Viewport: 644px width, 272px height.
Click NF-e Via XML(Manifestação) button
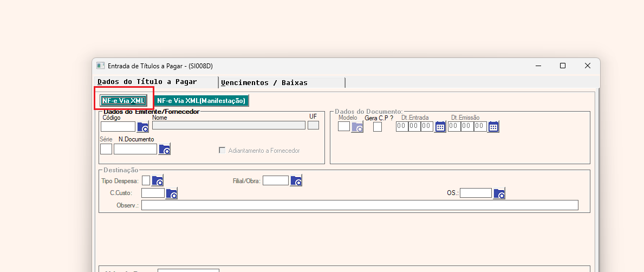coord(201,100)
